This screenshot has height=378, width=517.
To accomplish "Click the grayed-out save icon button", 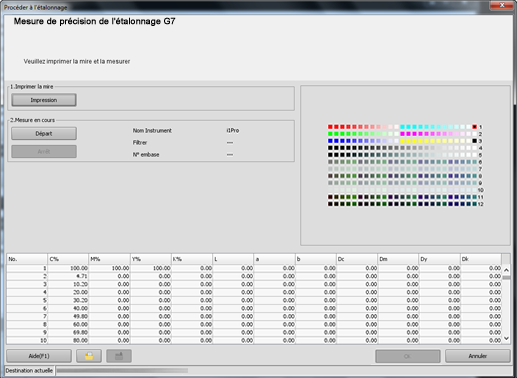I will [x=119, y=356].
